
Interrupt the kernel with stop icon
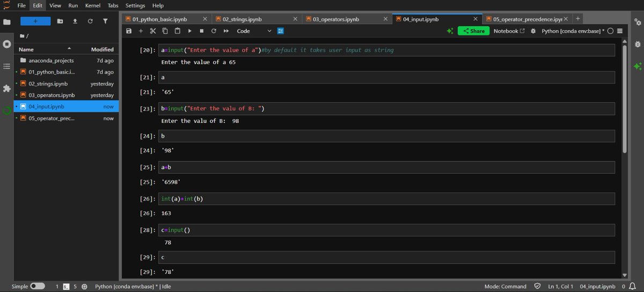tap(201, 31)
